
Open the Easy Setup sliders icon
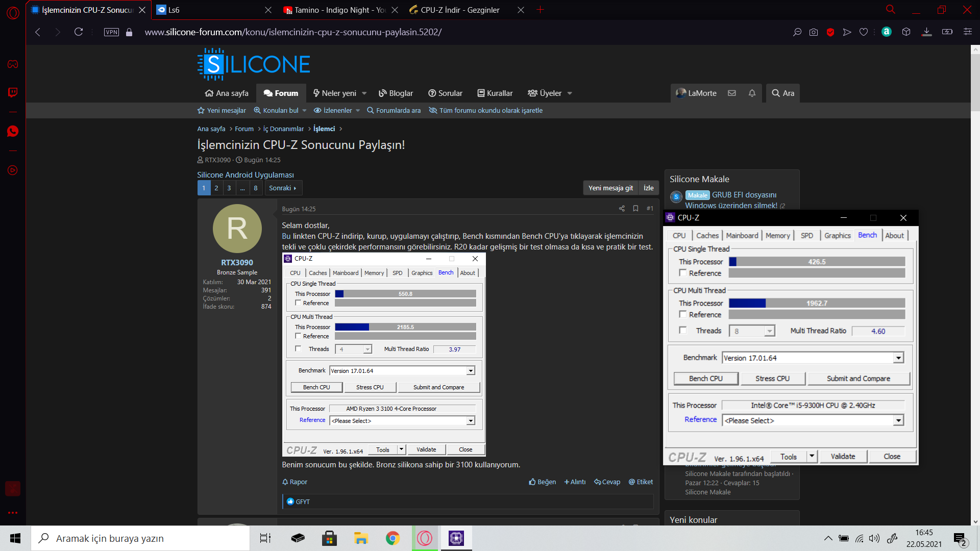pos(967,32)
